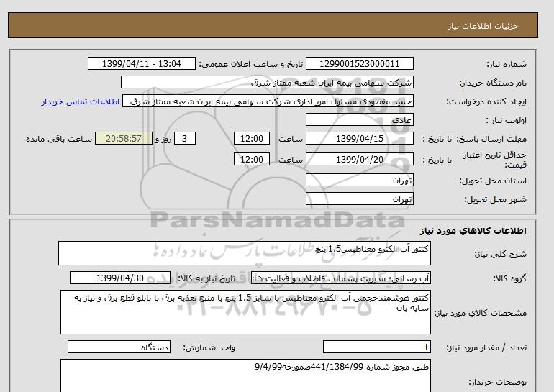Click the announcement date field 1399/04/11 - 13:04

(141, 63)
